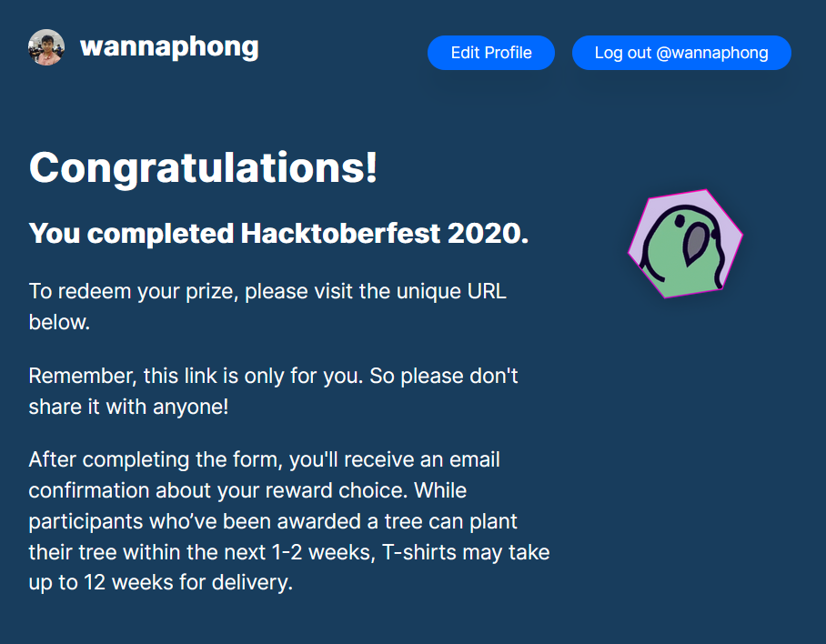Screen dimensions: 826x644
Task: Log out of the @wannaphong account
Action: point(681,53)
